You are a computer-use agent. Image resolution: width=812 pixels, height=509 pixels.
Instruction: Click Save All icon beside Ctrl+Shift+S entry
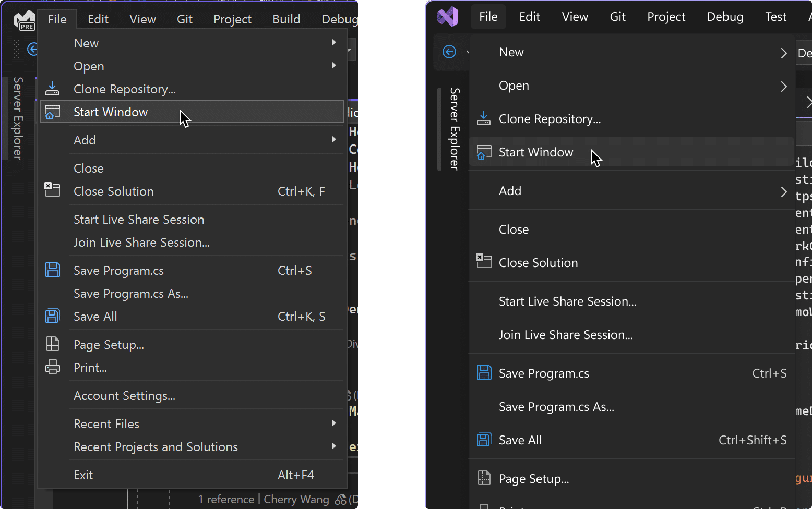pyautogui.click(x=484, y=440)
